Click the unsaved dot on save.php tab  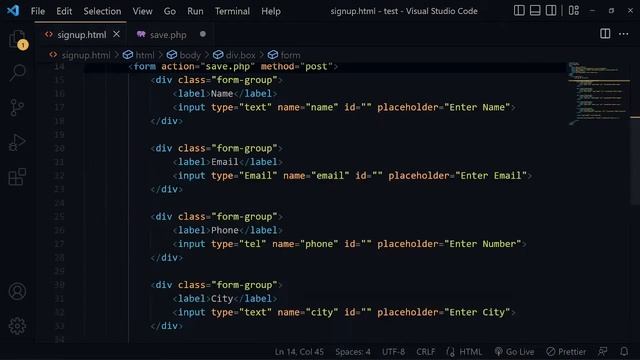203,34
